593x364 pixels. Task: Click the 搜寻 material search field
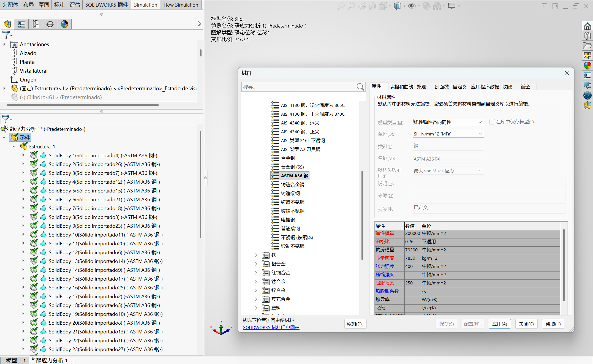click(x=299, y=87)
